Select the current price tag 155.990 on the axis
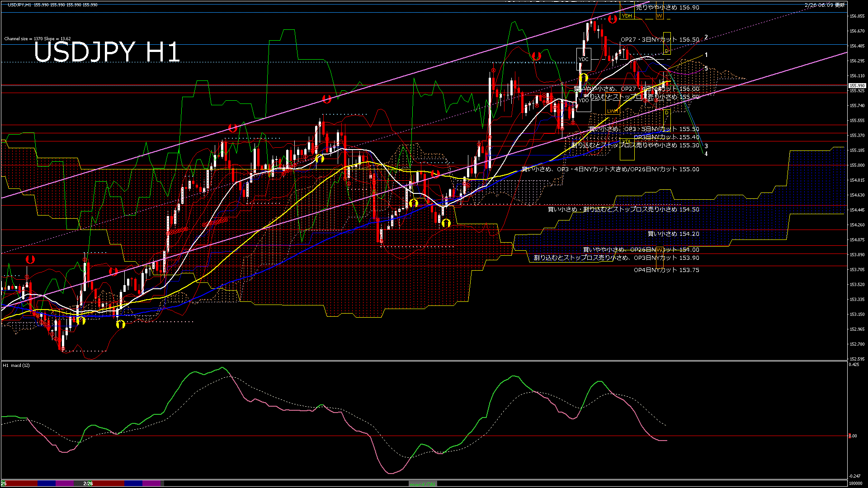 point(857,85)
